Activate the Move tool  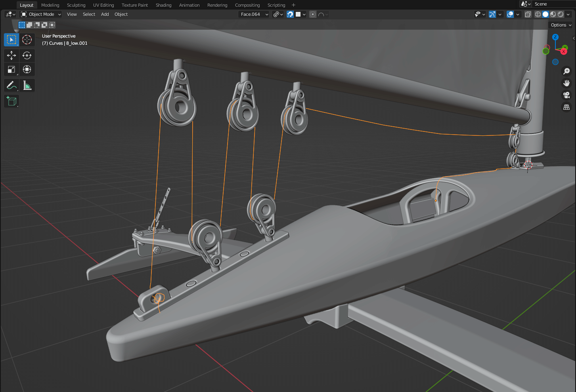tap(11, 55)
